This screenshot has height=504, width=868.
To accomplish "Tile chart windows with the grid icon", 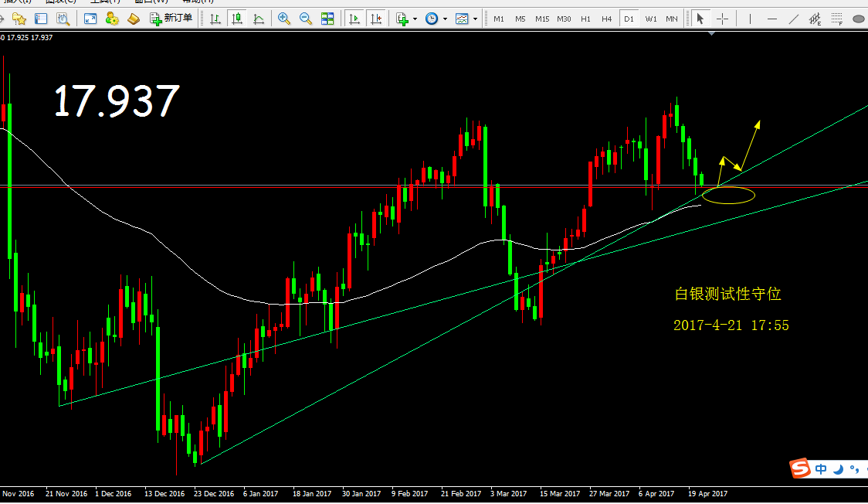I will click(327, 19).
